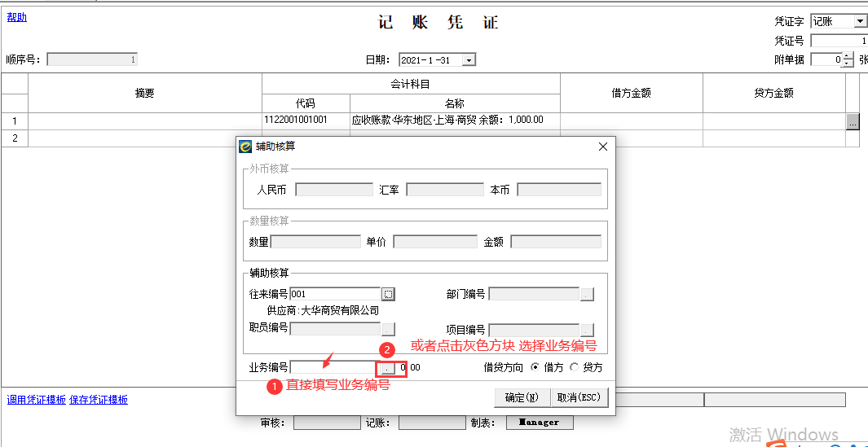The height and width of the screenshot is (447, 868).
Task: Open the 日期 date dropdown arrow
Action: [469, 59]
